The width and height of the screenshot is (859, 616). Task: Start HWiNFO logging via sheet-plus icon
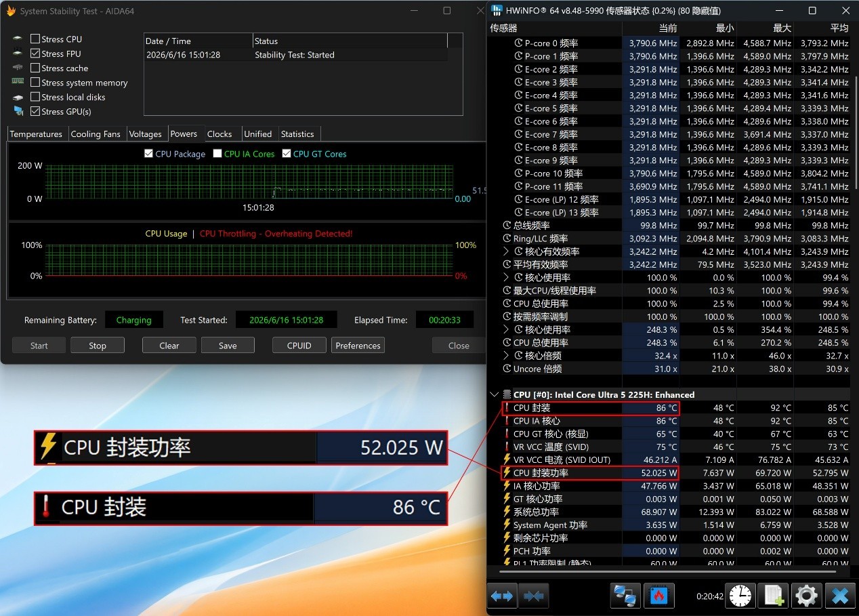773,596
